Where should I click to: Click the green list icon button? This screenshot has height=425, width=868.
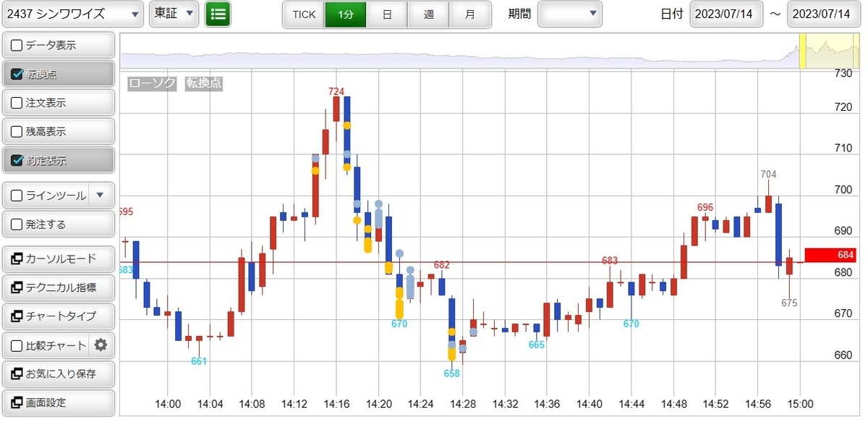[218, 14]
